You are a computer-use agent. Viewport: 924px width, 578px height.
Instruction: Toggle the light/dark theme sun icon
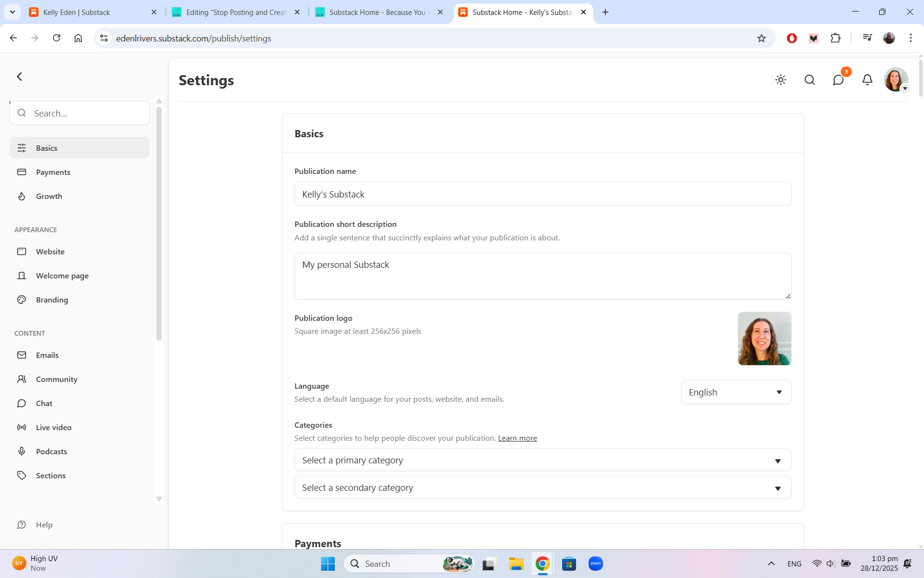781,80
